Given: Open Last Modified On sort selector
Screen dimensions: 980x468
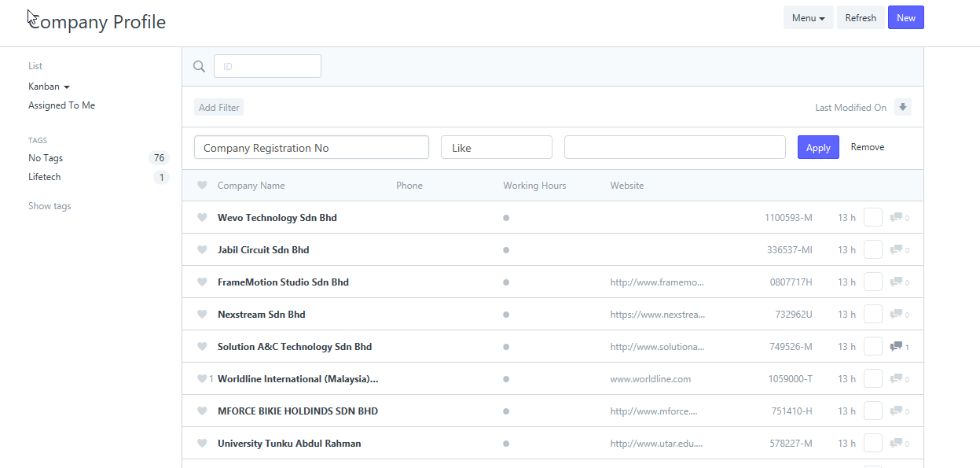Looking at the screenshot, I should (x=850, y=108).
